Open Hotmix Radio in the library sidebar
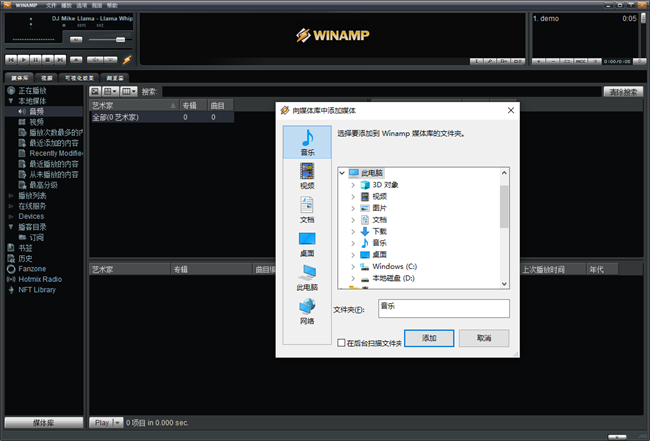Image resolution: width=650 pixels, height=441 pixels. 40,278
